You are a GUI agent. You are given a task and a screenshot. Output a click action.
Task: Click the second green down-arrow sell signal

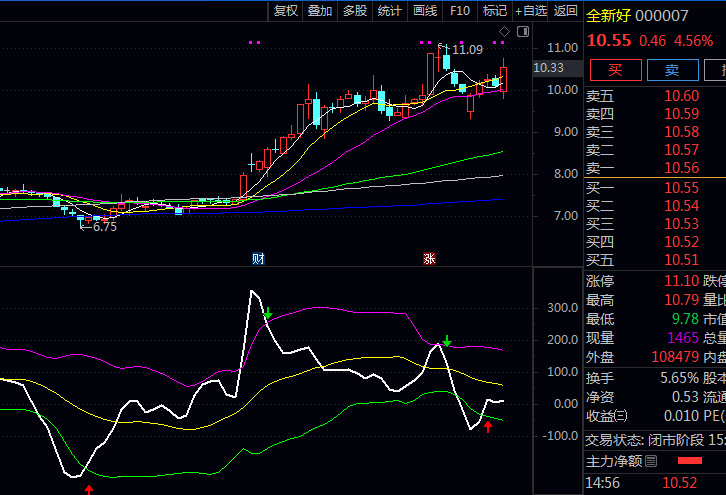(447, 342)
